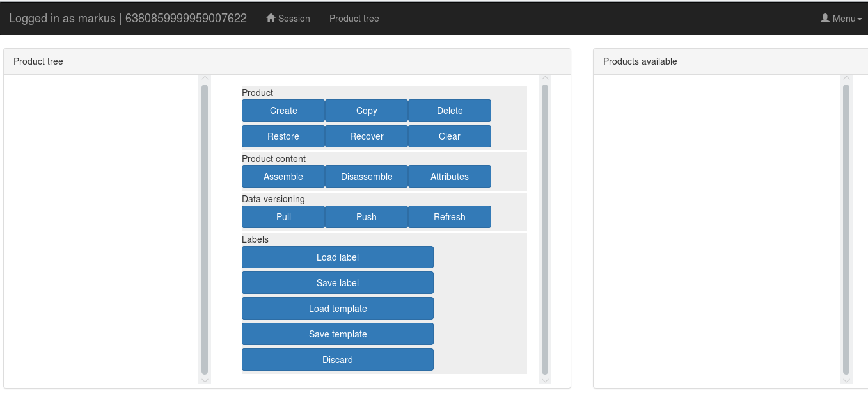Click the Copy product button
The image size is (868, 397).
click(367, 111)
